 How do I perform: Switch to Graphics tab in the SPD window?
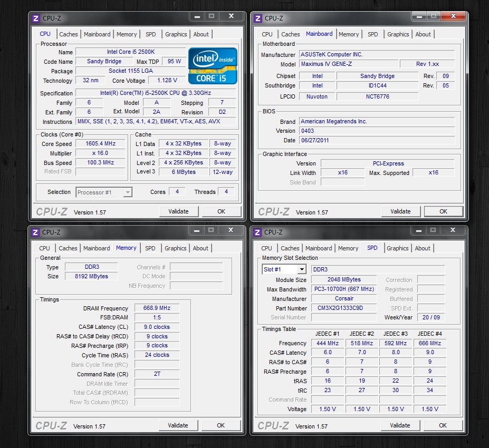coord(398,248)
